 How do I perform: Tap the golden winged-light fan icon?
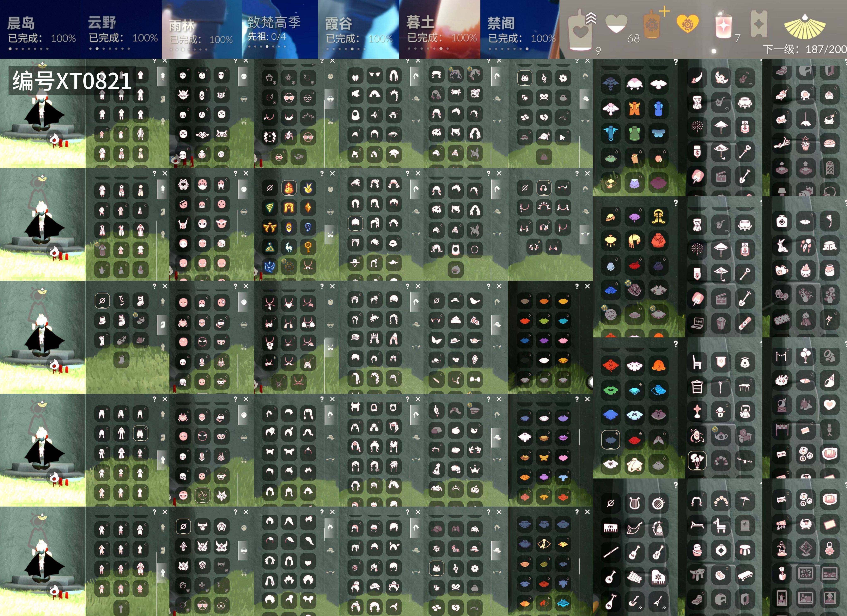pos(804,27)
